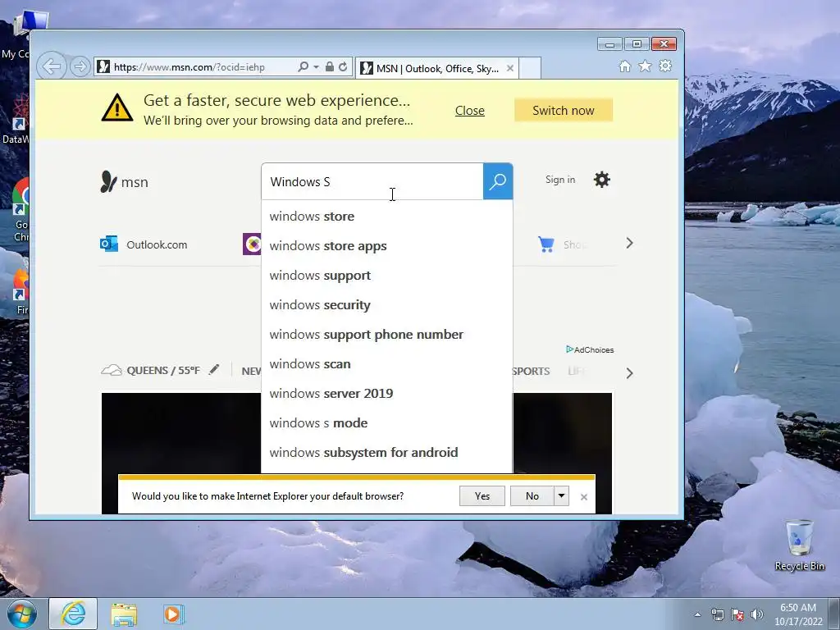Open the Outlook.com shortcut link
The height and width of the screenshot is (630, 840).
coord(157,244)
